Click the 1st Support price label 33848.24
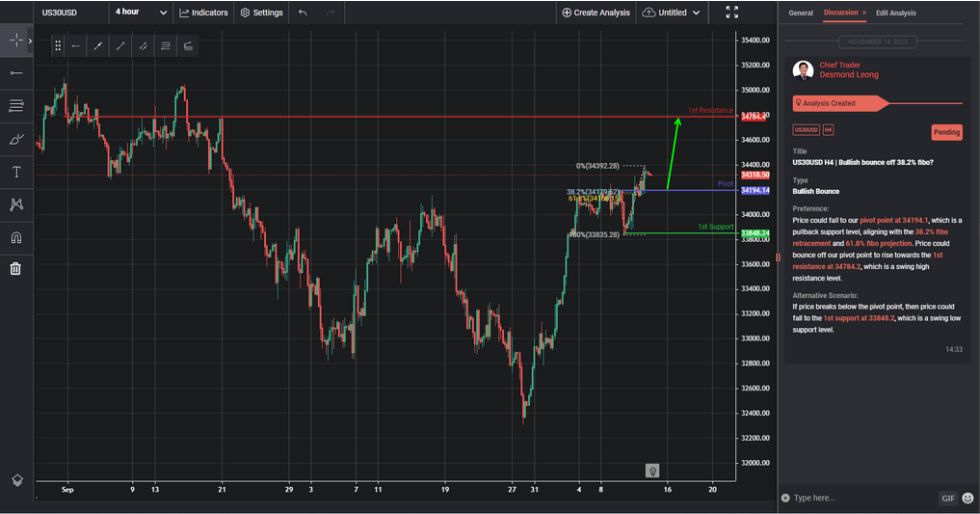The image size is (980, 514). pos(755,233)
